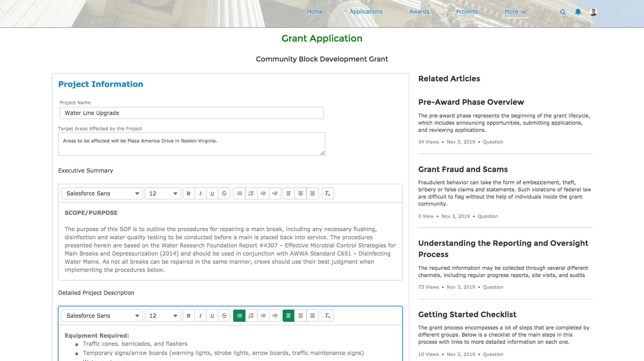644x361 pixels.
Task: Toggle center alignment in the Executive Summary toolbar
Action: click(x=301, y=193)
